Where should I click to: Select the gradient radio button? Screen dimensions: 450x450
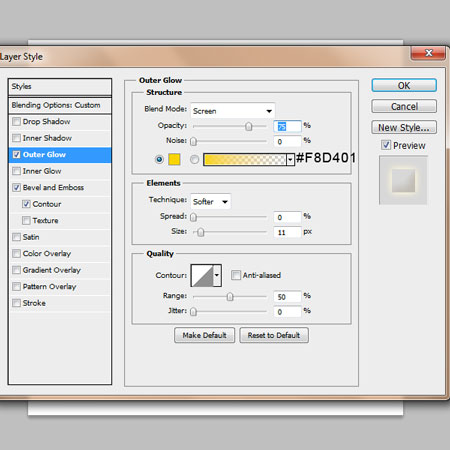(x=194, y=160)
